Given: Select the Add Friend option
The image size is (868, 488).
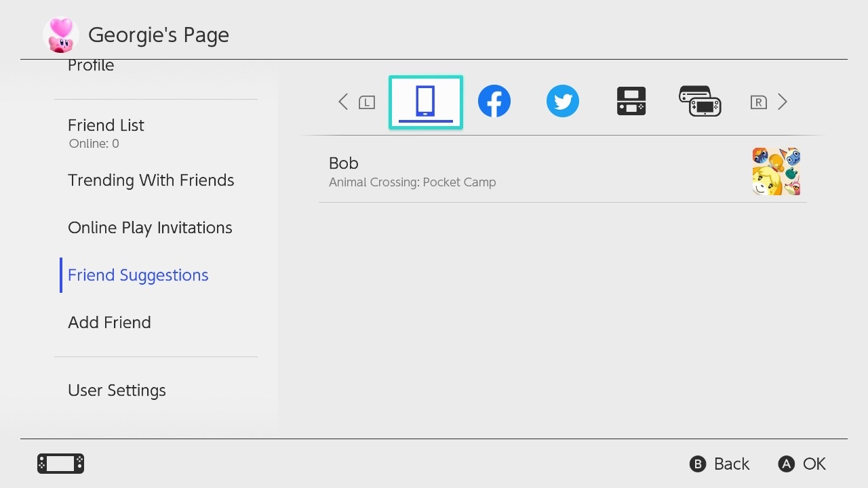Looking at the screenshot, I should [x=109, y=323].
